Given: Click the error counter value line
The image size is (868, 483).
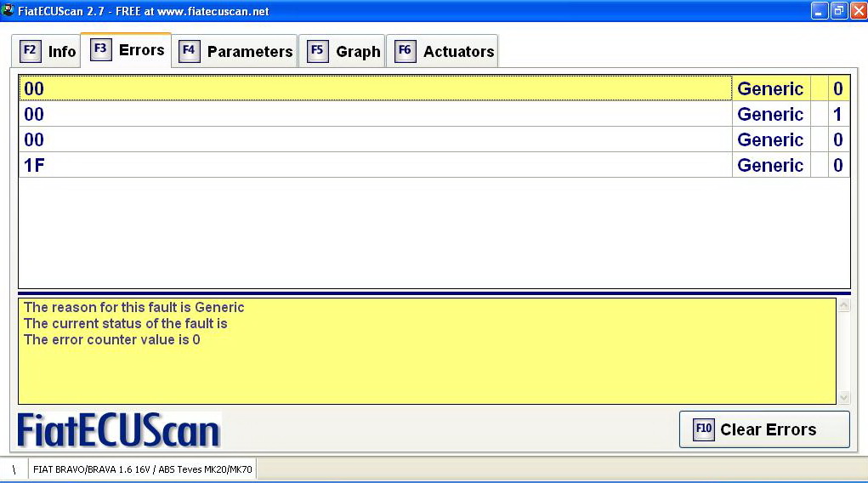Looking at the screenshot, I should [x=112, y=339].
